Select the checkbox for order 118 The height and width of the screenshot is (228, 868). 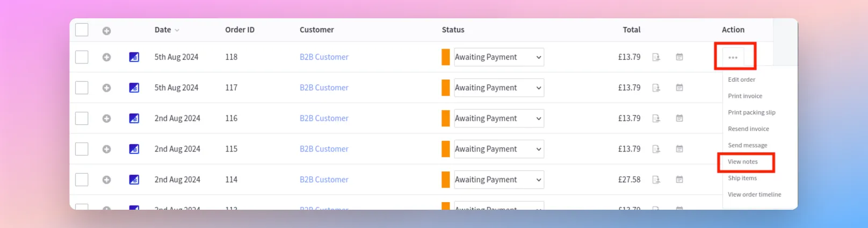pyautogui.click(x=82, y=57)
